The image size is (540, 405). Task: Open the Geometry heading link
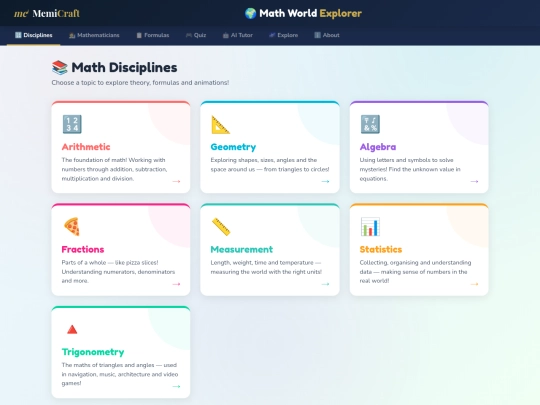pos(233,147)
